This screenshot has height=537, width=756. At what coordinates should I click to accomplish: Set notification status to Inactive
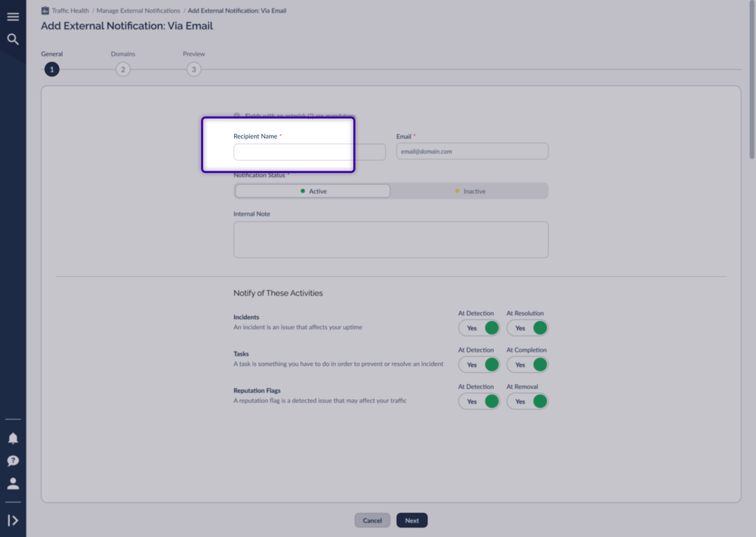click(470, 191)
